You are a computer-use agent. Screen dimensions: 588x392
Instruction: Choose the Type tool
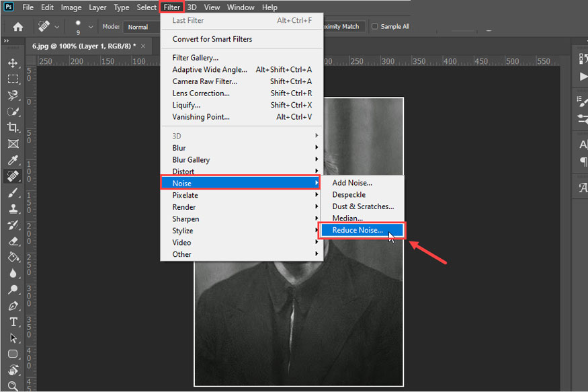click(13, 322)
